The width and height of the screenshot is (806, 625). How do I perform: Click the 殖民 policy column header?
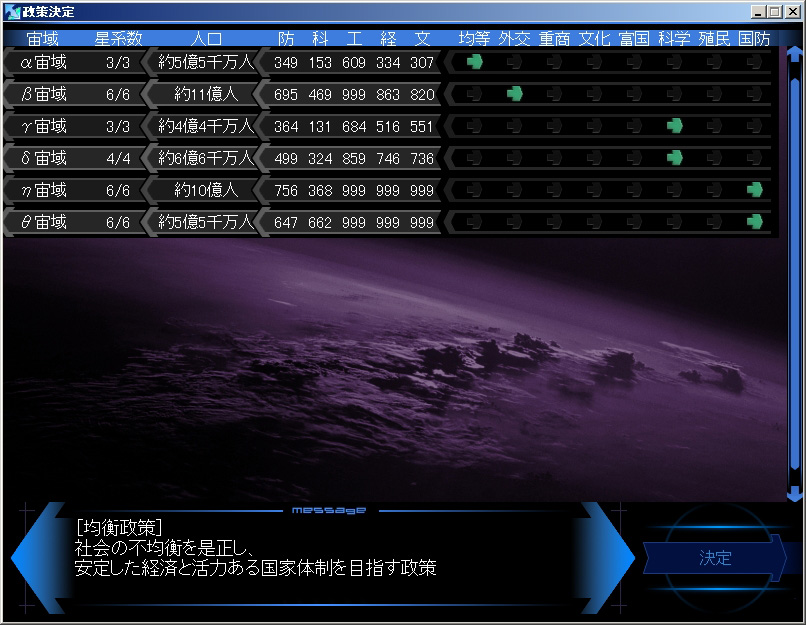click(x=714, y=39)
